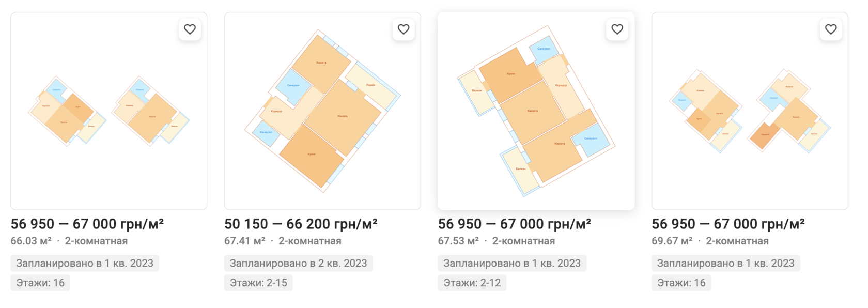The width and height of the screenshot is (868, 308).
Task: Select the 'Этажи: 2-12' floor badge
Action: 472,283
